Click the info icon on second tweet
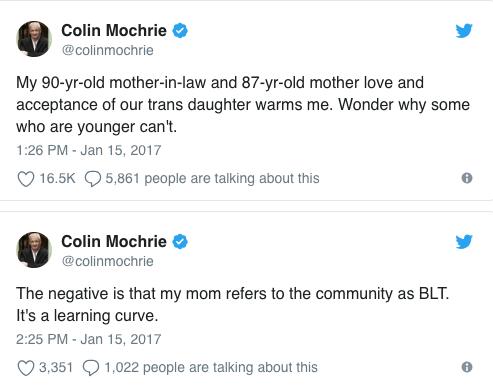Viewport: 493px width, 388px height. coord(467,367)
